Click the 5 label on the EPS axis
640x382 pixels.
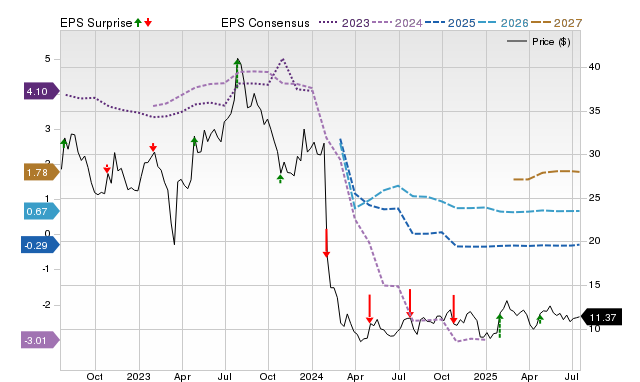pyautogui.click(x=48, y=59)
